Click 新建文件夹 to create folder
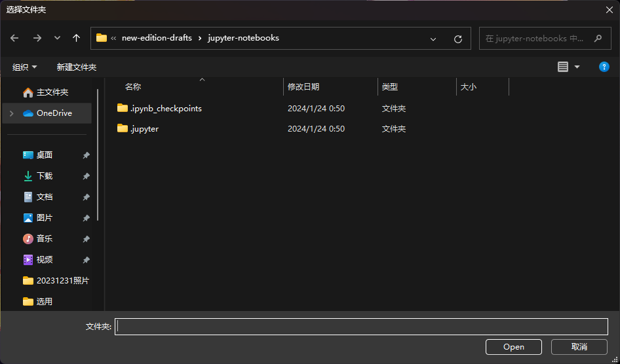Image resolution: width=620 pixels, height=364 pixels. 77,67
